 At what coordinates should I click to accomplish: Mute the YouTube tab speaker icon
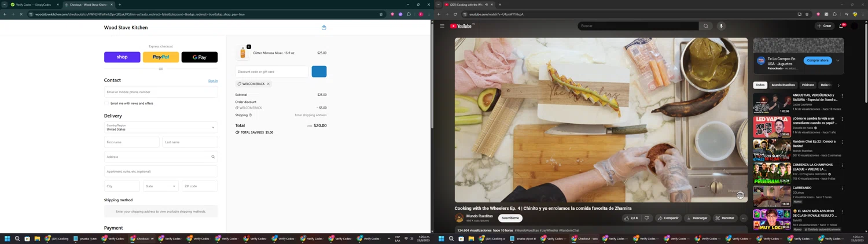[x=486, y=5]
